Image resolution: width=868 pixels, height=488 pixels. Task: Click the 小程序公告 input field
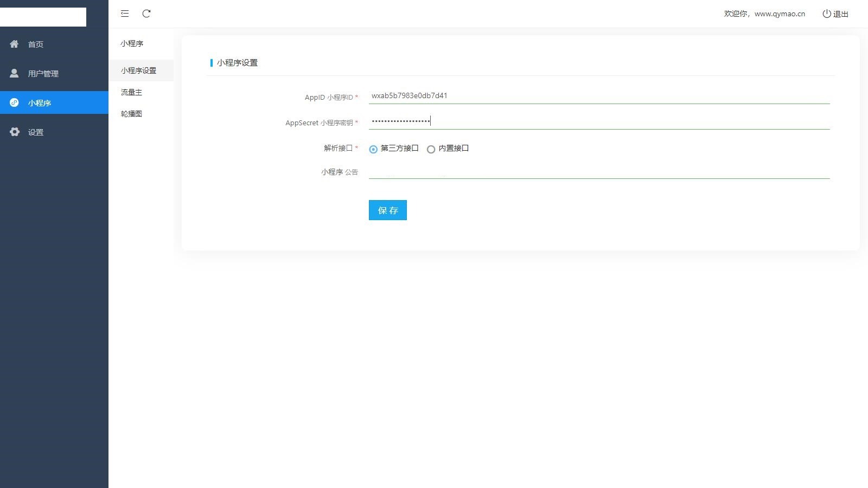tap(599, 171)
